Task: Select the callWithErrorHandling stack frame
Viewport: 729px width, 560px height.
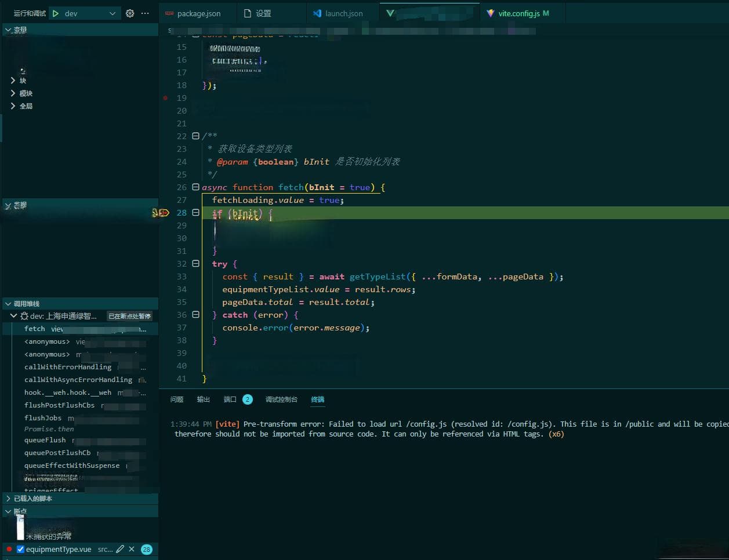Action: pyautogui.click(x=80, y=367)
